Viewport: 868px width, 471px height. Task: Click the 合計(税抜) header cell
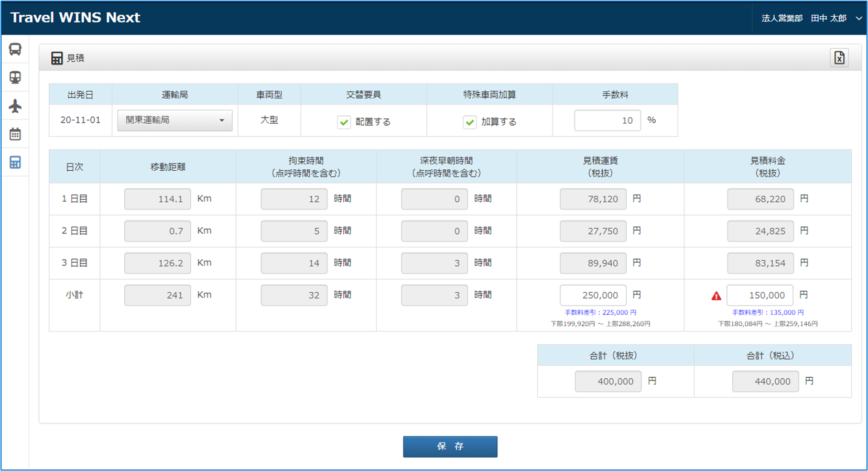coord(615,356)
